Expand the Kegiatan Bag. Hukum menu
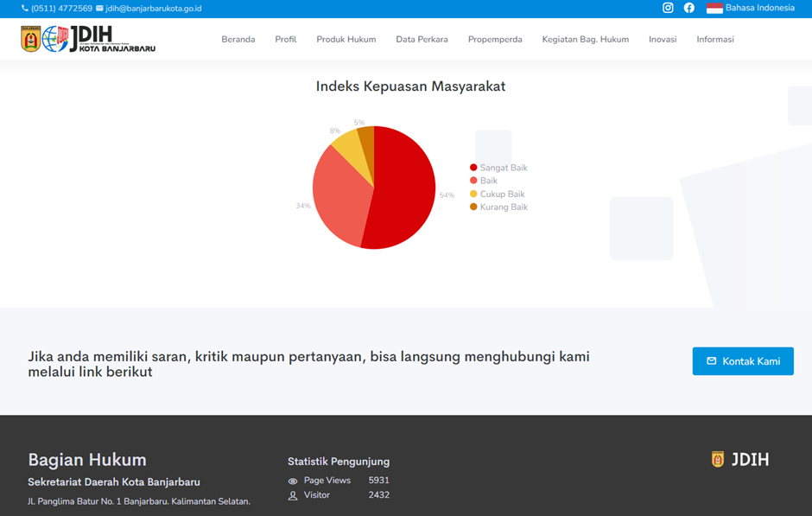Screen dimensions: 812x516 pyautogui.click(x=585, y=40)
